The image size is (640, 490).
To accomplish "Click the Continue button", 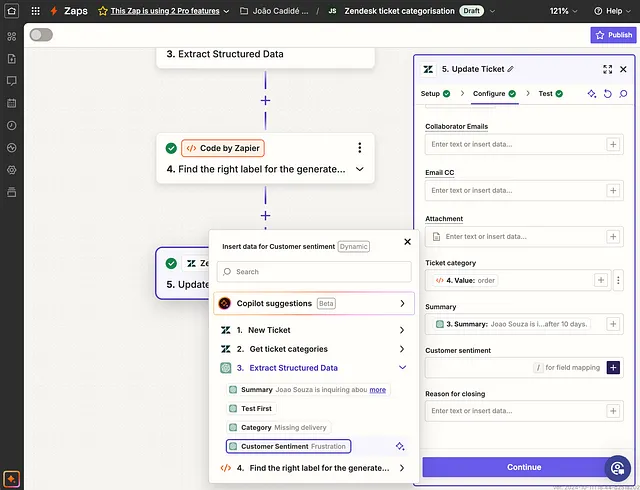I will pos(524,467).
